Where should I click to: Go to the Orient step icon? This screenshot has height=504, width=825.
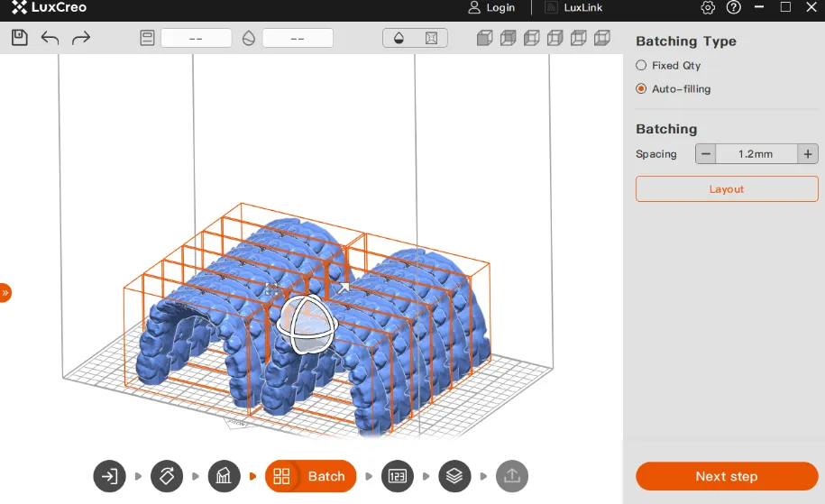coord(167,476)
